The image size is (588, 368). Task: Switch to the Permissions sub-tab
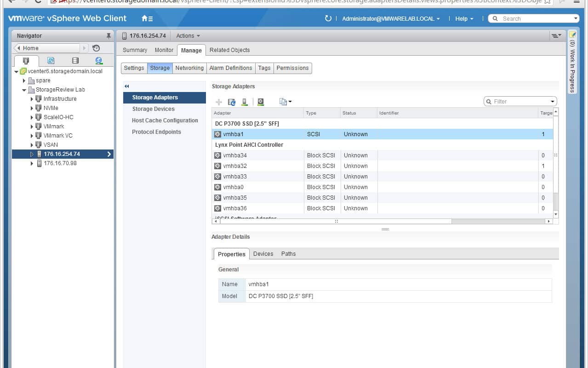coord(293,68)
